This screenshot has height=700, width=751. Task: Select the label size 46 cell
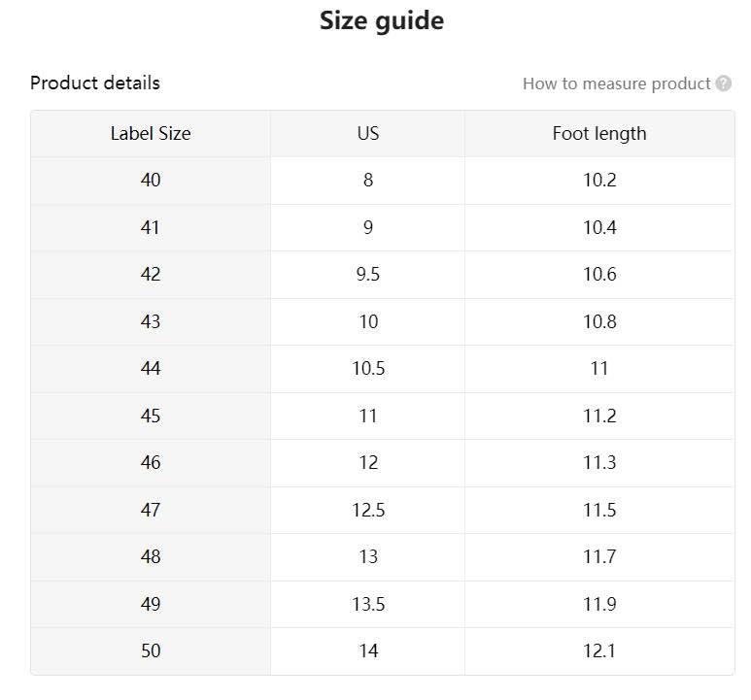click(x=151, y=463)
